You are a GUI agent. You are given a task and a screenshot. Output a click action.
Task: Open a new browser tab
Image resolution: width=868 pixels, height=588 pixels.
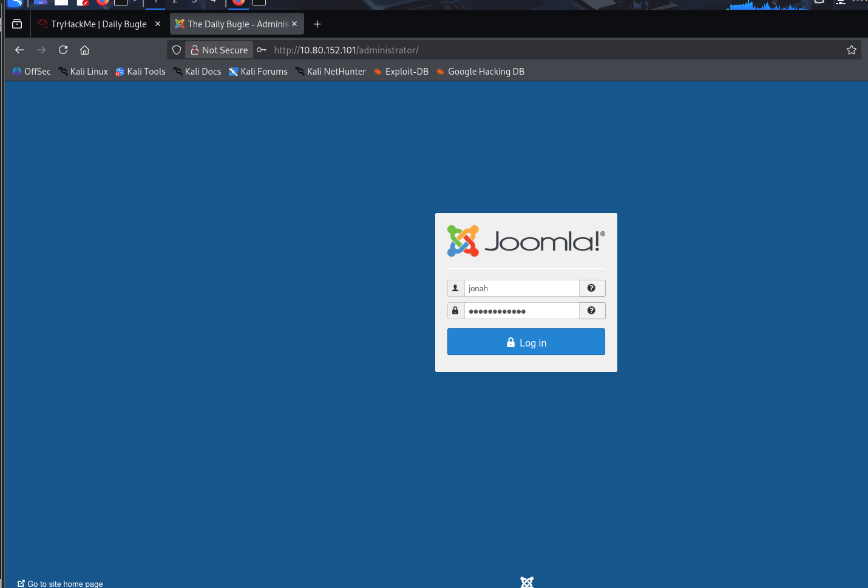(x=317, y=24)
